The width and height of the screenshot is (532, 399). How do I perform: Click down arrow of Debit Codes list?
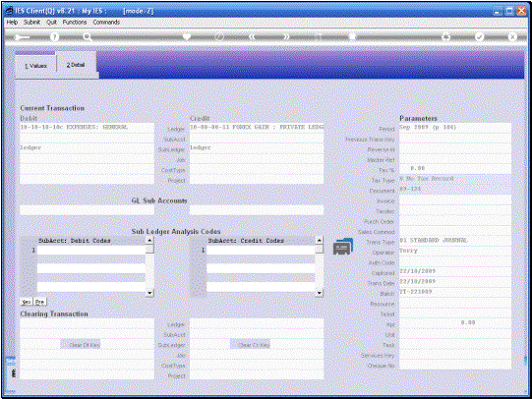point(149,293)
